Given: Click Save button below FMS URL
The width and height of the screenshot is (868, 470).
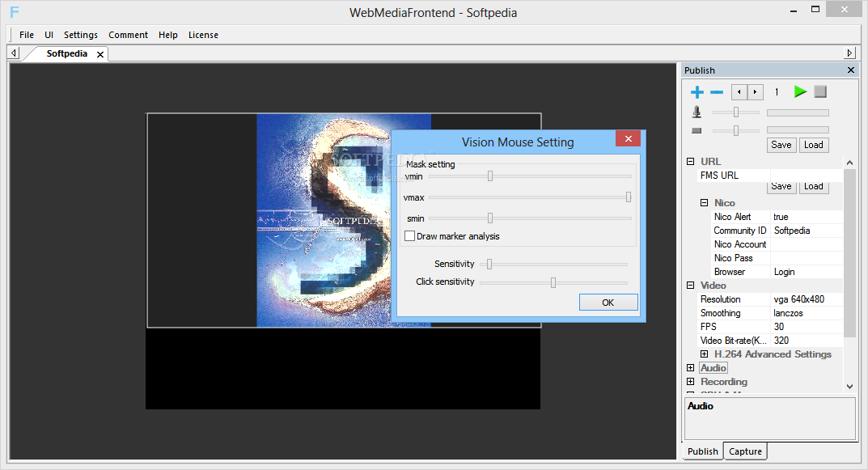Looking at the screenshot, I should (781, 187).
